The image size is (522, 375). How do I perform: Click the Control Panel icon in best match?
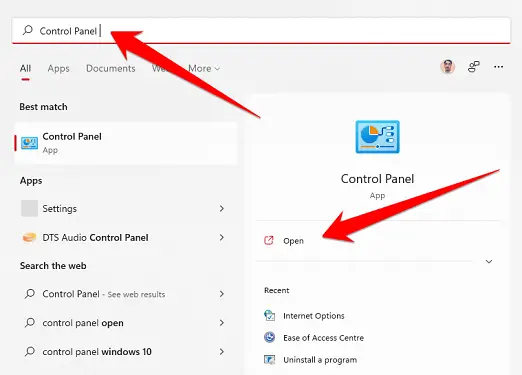[x=29, y=143]
